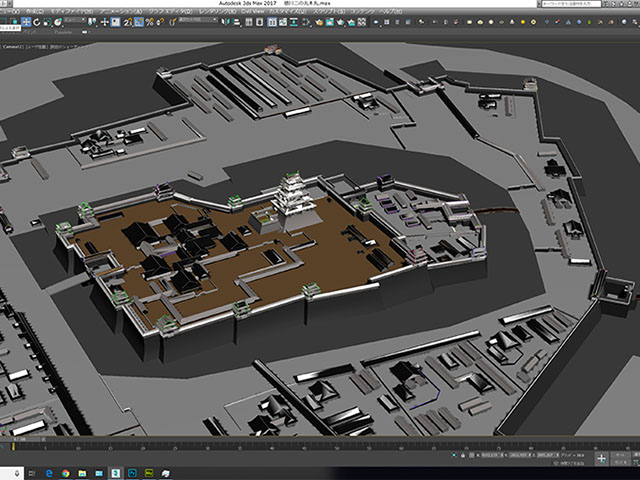Open the [Camera01] viewport label menu
Viewport: 640px width, 480px height.
coord(13,45)
